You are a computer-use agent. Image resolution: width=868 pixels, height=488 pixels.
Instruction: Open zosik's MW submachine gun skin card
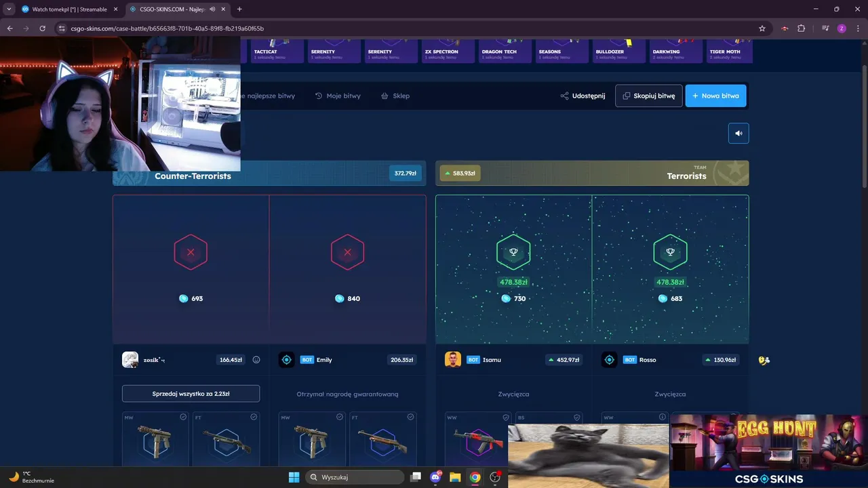(155, 439)
